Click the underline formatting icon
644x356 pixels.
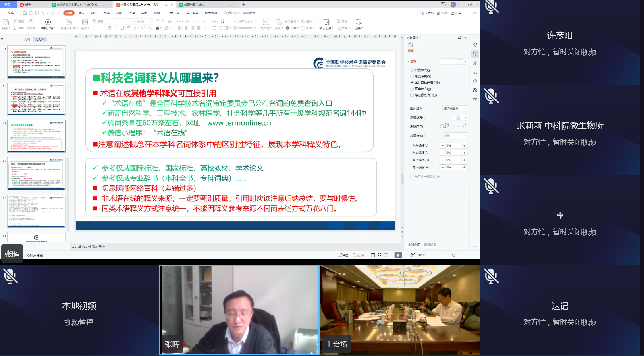[122, 28]
